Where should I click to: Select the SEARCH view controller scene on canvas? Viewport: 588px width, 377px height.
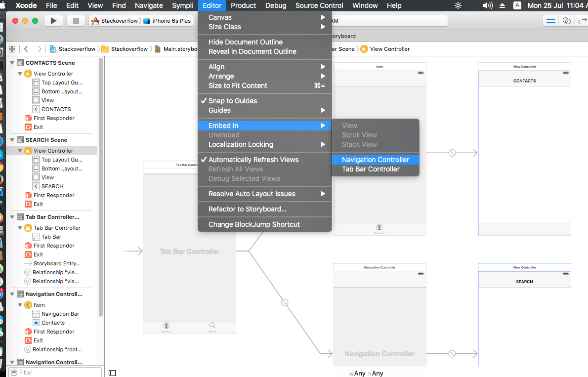tap(524, 315)
